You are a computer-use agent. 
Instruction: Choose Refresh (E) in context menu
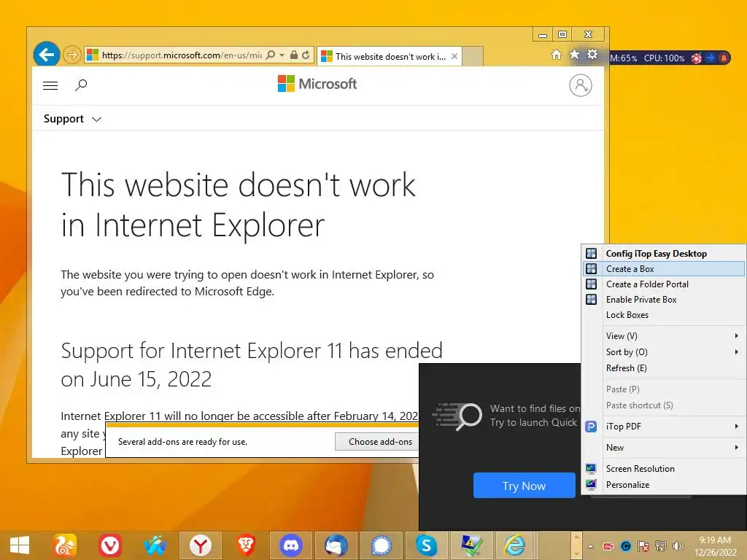click(x=664, y=368)
